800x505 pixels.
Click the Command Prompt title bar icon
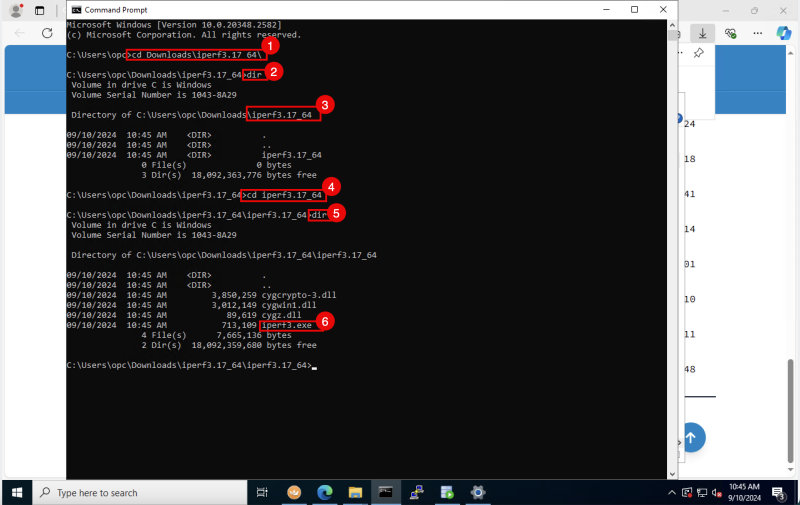pyautogui.click(x=75, y=9)
